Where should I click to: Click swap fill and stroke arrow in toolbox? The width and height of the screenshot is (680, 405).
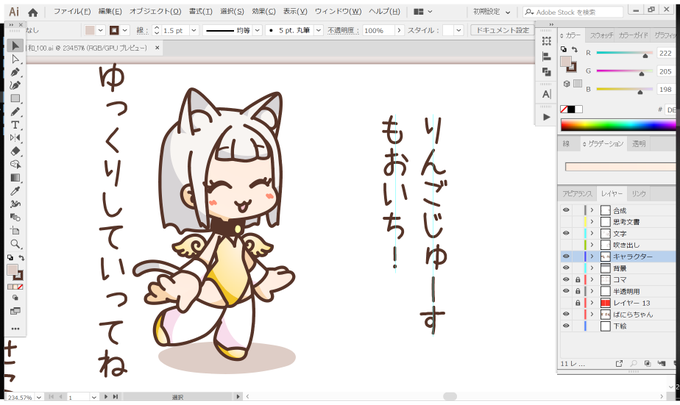21,258
